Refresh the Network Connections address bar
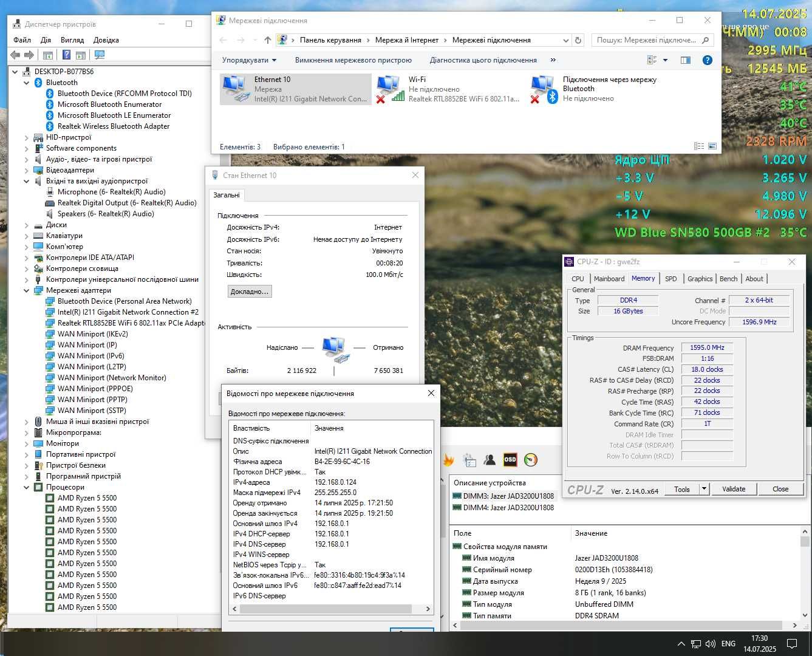 point(578,40)
